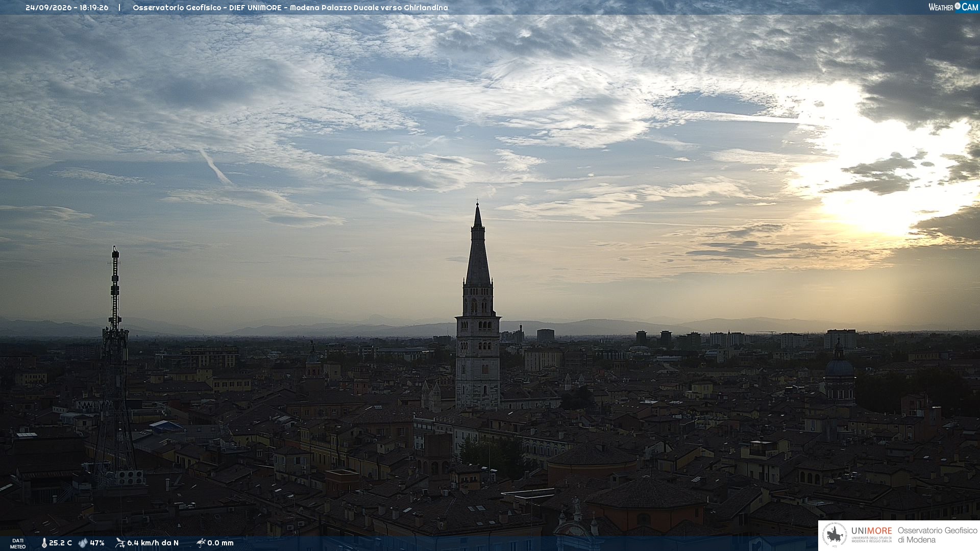This screenshot has width=980, height=551.
Task: Click the humidity water drops icon
Action: [83, 543]
